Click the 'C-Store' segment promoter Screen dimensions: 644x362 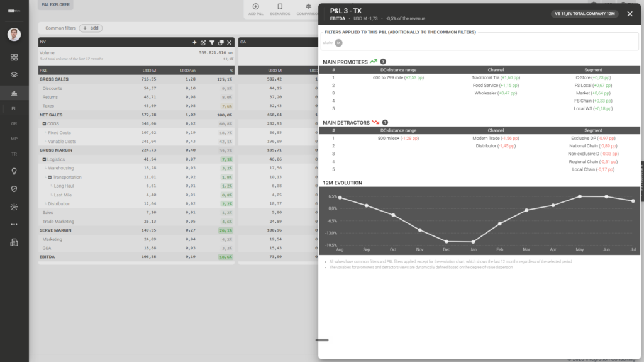point(593,77)
